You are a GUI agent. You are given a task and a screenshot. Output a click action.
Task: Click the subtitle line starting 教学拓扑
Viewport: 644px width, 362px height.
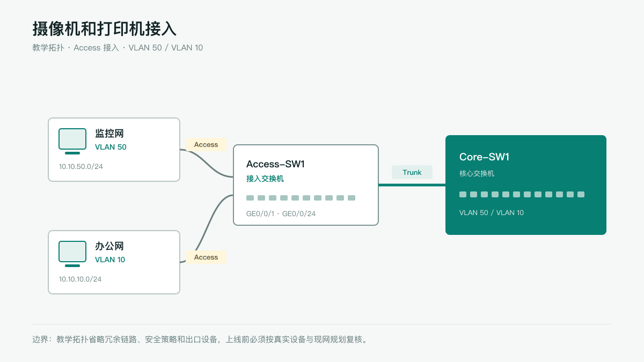[118, 48]
